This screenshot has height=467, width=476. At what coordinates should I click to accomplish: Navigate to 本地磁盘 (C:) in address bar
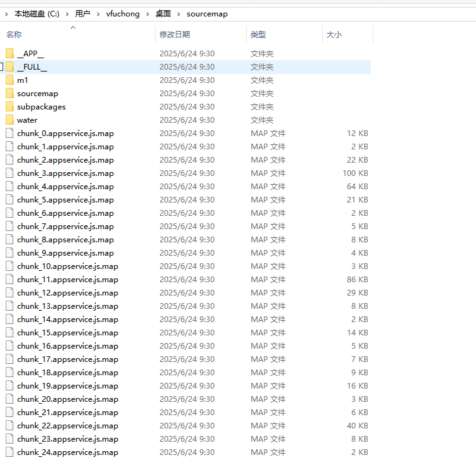pos(37,14)
